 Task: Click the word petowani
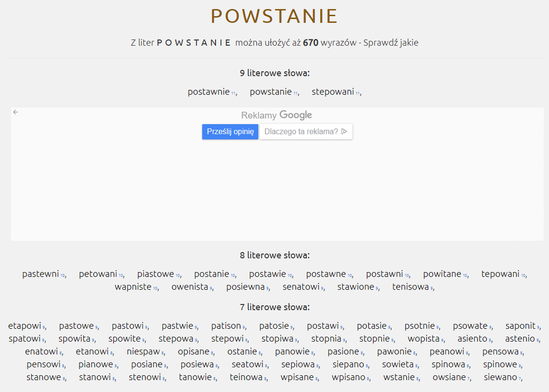pos(98,274)
